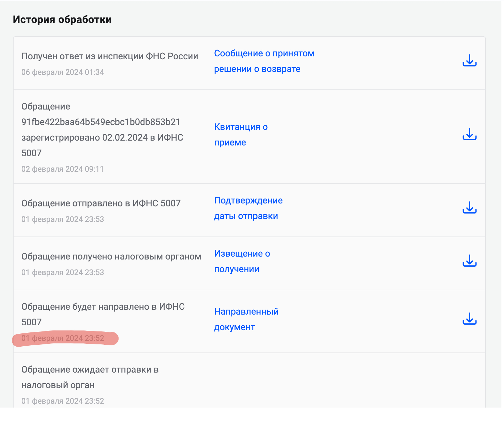Click the request ID 91fbe422baa64b549ecbc1b0db853b21 text
This screenshot has height=427, width=504.
(100, 122)
